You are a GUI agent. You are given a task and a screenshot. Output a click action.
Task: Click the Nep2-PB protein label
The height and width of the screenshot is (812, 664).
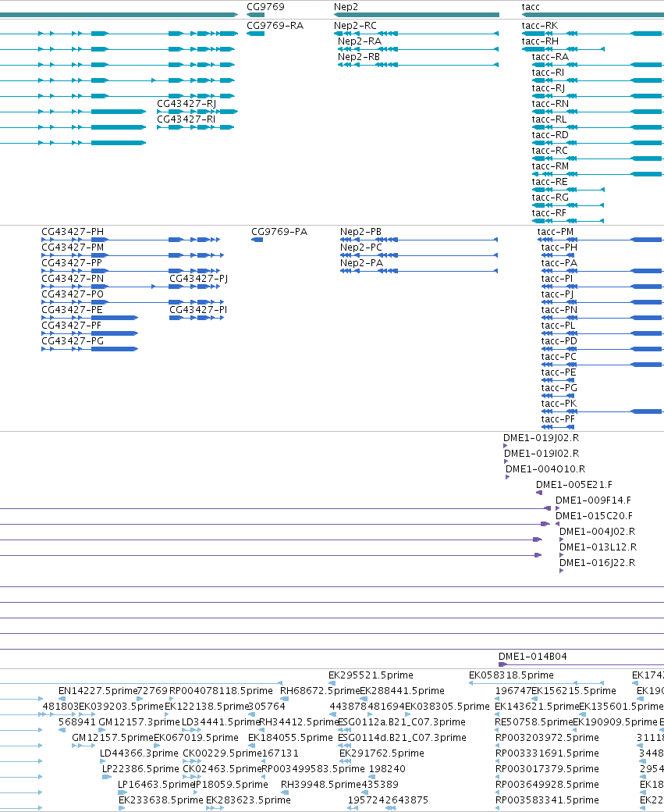[x=360, y=231]
